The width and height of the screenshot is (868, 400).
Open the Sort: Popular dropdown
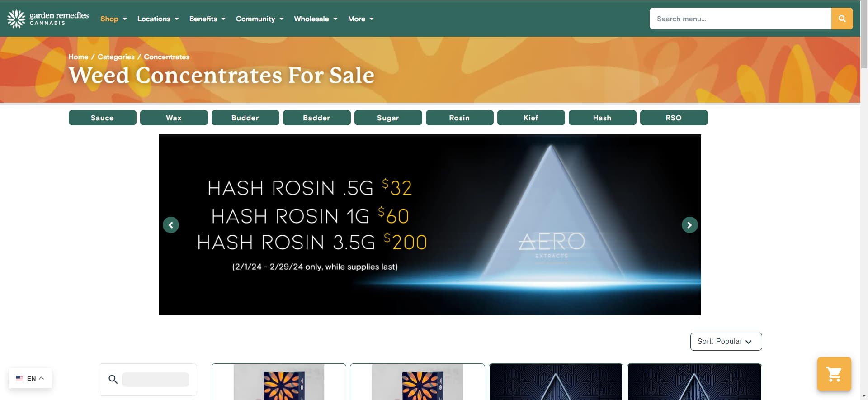(726, 342)
